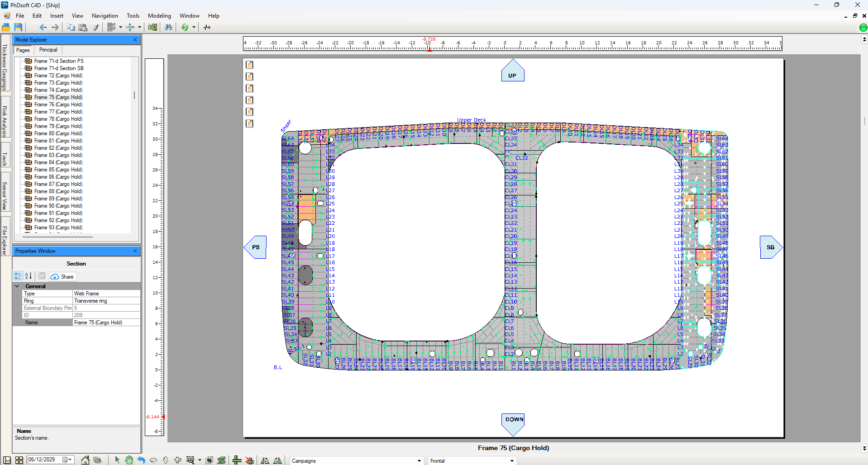The height and width of the screenshot is (465, 868).
Task: Select the arrow pointer tool
Action: coord(117,460)
